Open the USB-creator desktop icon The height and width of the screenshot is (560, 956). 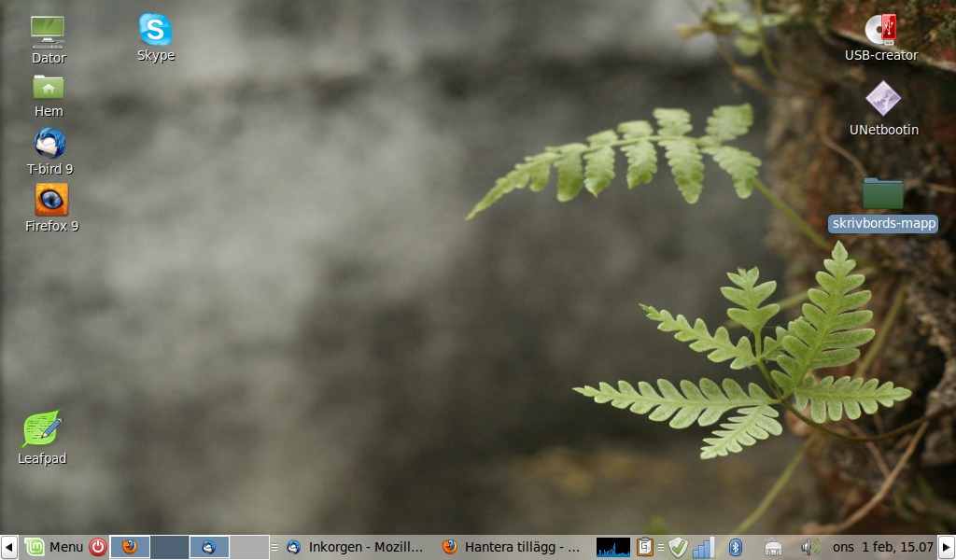click(x=880, y=30)
